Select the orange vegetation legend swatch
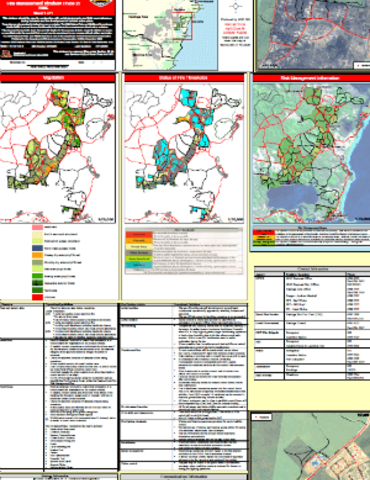The image size is (370, 480). [x=37, y=255]
